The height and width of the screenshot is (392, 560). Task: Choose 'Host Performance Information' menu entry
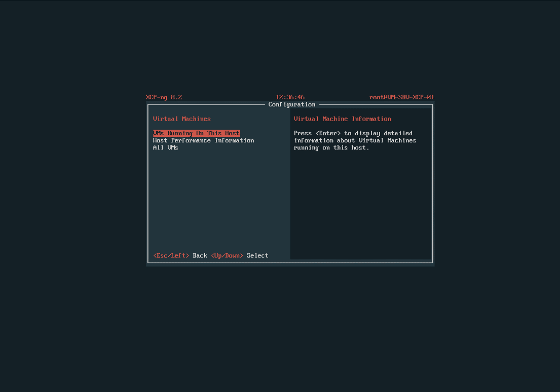(x=204, y=140)
